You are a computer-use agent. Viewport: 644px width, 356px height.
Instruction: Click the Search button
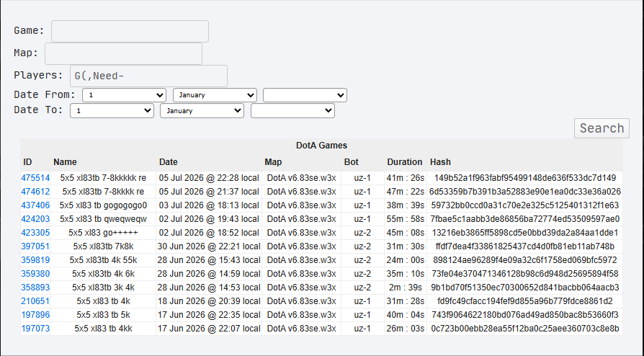click(601, 128)
